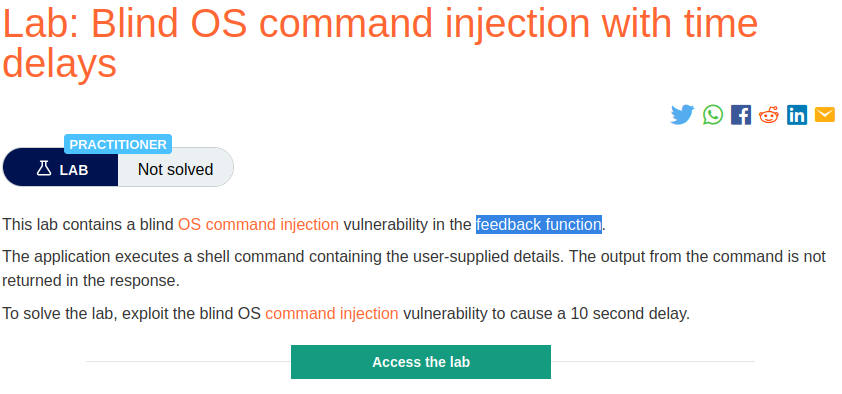Click the shell command description paragraph
This screenshot has width=842, height=394.
tap(413, 268)
